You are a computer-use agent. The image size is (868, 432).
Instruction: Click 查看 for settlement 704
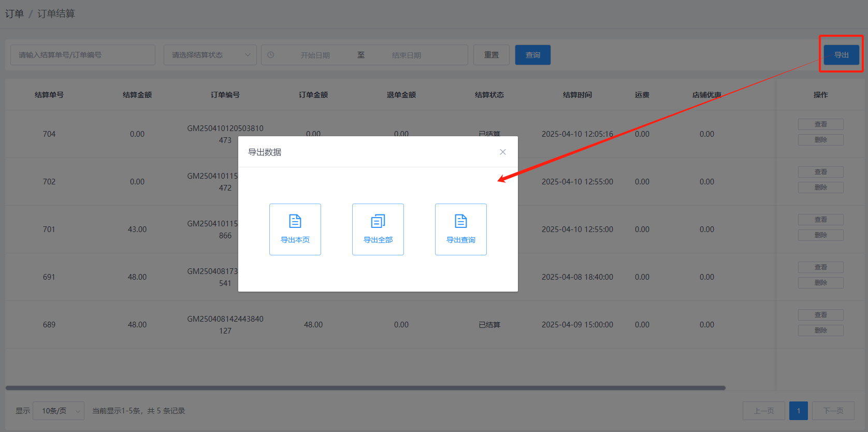tap(820, 124)
